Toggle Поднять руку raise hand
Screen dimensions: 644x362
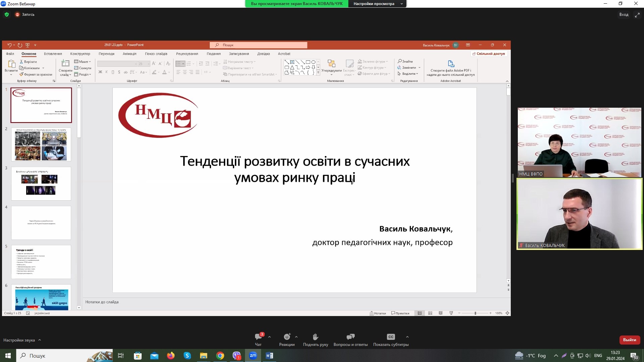(315, 337)
